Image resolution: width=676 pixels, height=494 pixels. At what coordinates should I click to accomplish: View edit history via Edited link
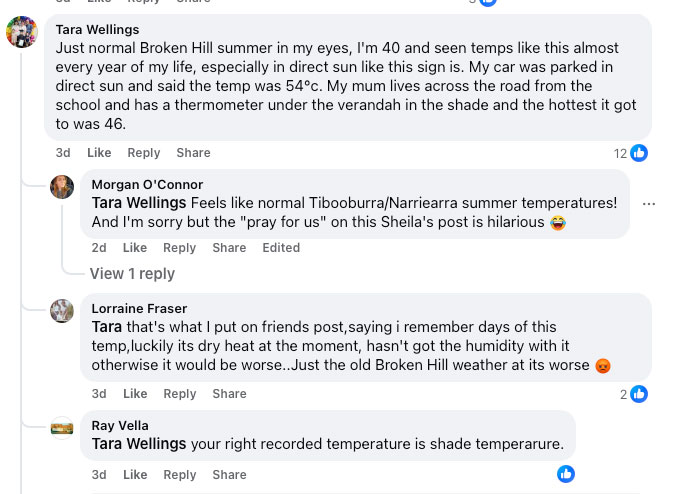point(281,248)
